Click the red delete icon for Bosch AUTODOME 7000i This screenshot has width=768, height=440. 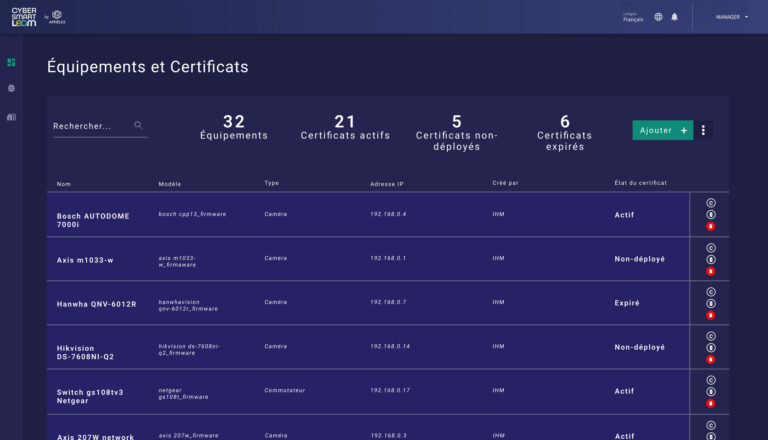click(711, 227)
